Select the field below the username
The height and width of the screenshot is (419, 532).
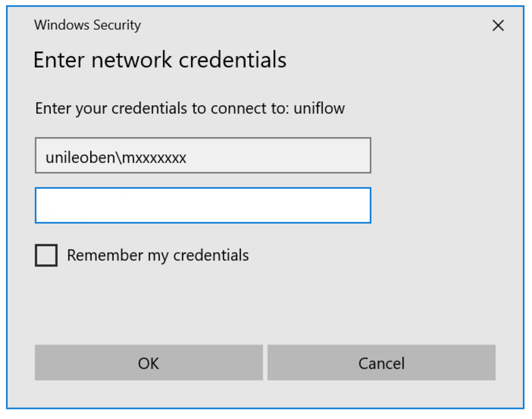[x=203, y=205]
